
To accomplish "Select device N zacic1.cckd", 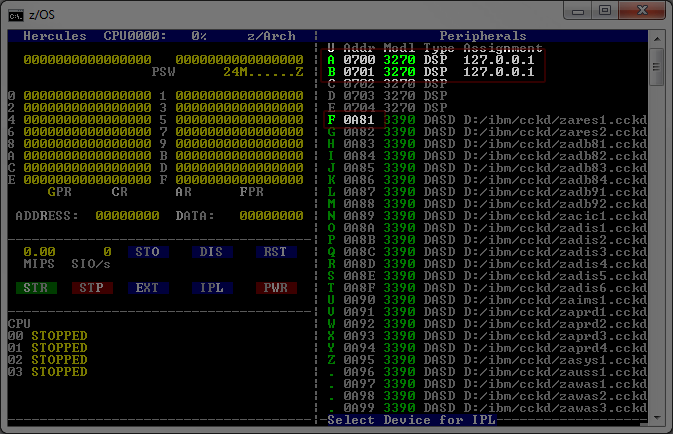I will 487,216.
